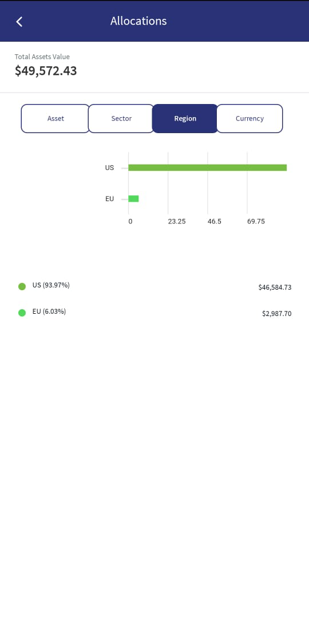Click the EU axis label on chart
This screenshot has width=309, height=644.
click(109, 199)
